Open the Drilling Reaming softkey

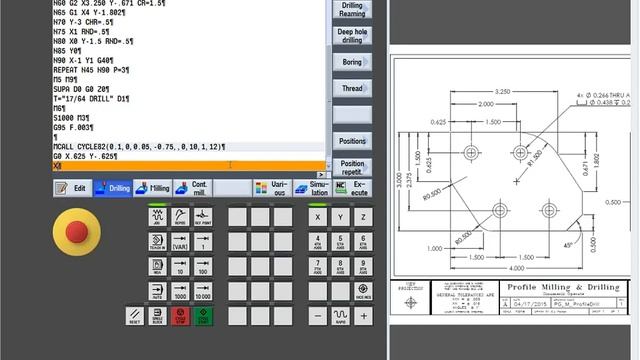352,9
